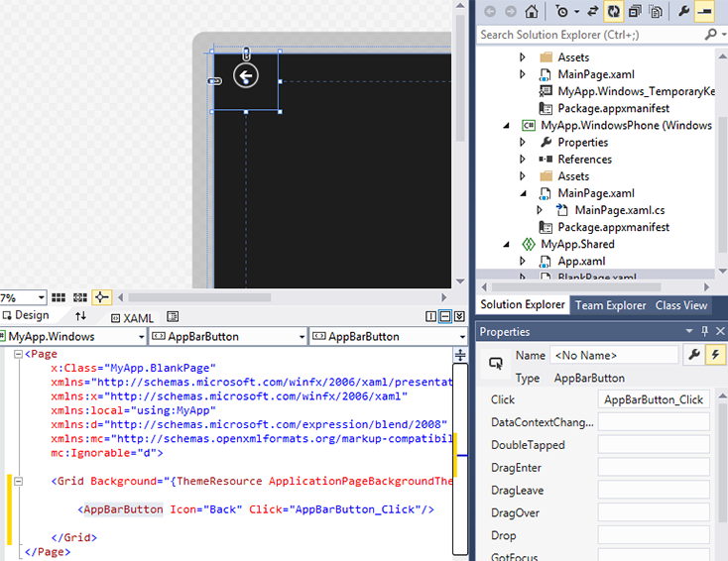The width and height of the screenshot is (728, 561).
Task: Toggle the Show All Files icon
Action: 656,11
